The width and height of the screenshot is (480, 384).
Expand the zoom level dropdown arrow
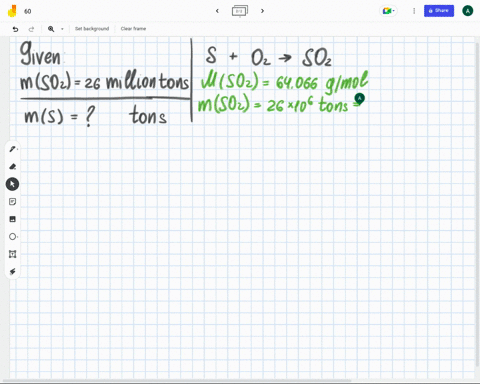[62, 29]
